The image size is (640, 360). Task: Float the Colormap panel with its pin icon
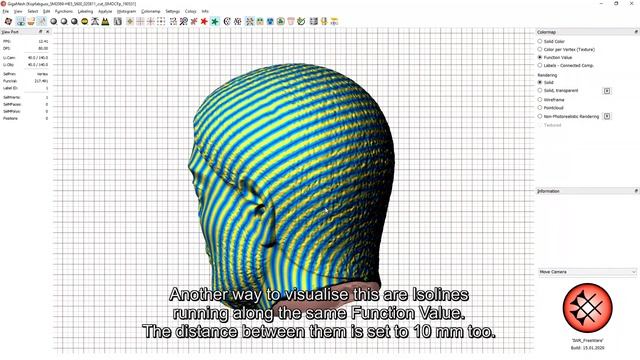pos(636,32)
